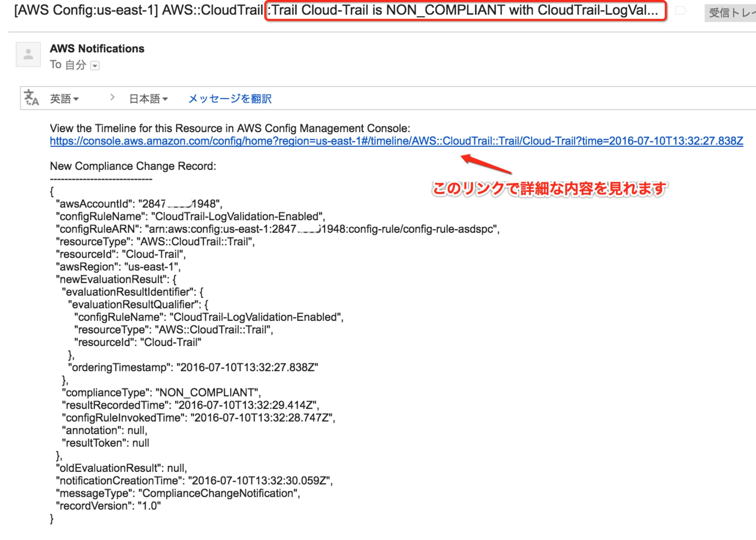This screenshot has width=756, height=540.
Task: Click the "notificationCreationTime" line
Action: pos(195,480)
